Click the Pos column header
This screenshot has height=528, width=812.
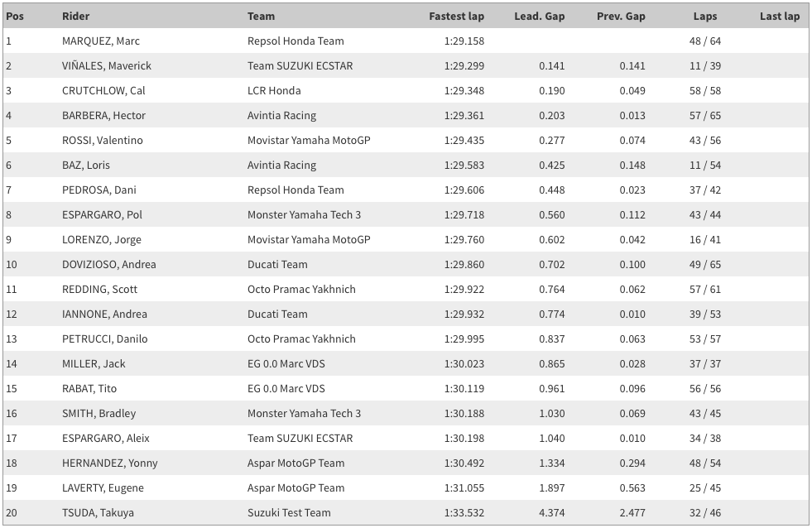click(x=13, y=16)
